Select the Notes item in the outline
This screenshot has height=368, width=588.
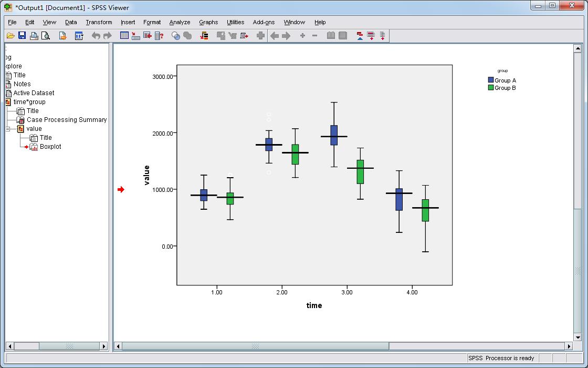pyautogui.click(x=22, y=84)
